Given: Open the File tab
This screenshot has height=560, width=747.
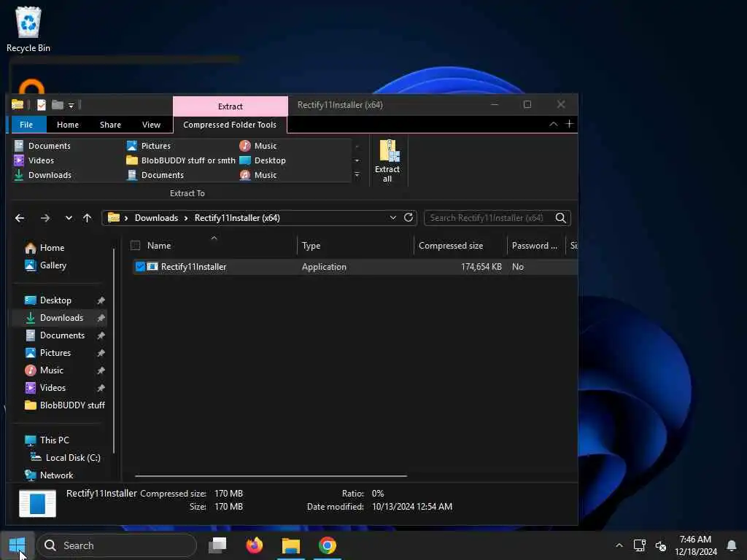Looking at the screenshot, I should pos(26,125).
